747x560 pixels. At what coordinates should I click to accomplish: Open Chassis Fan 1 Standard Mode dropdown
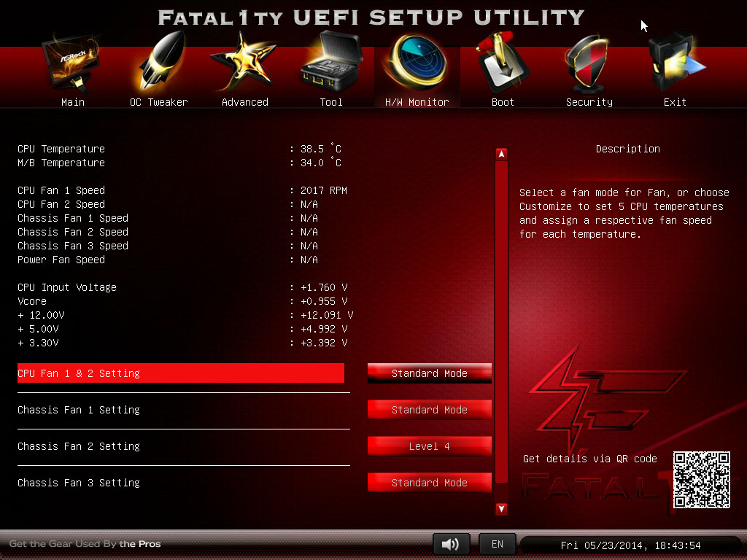429,410
